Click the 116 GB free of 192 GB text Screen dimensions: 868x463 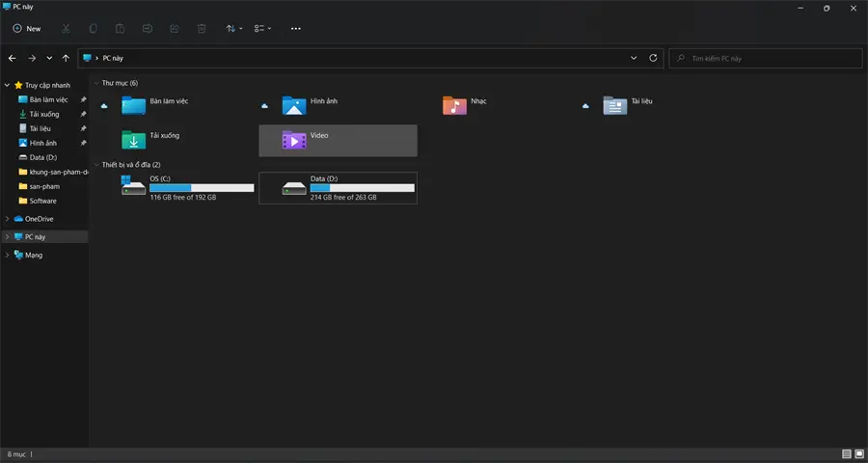pyautogui.click(x=183, y=197)
